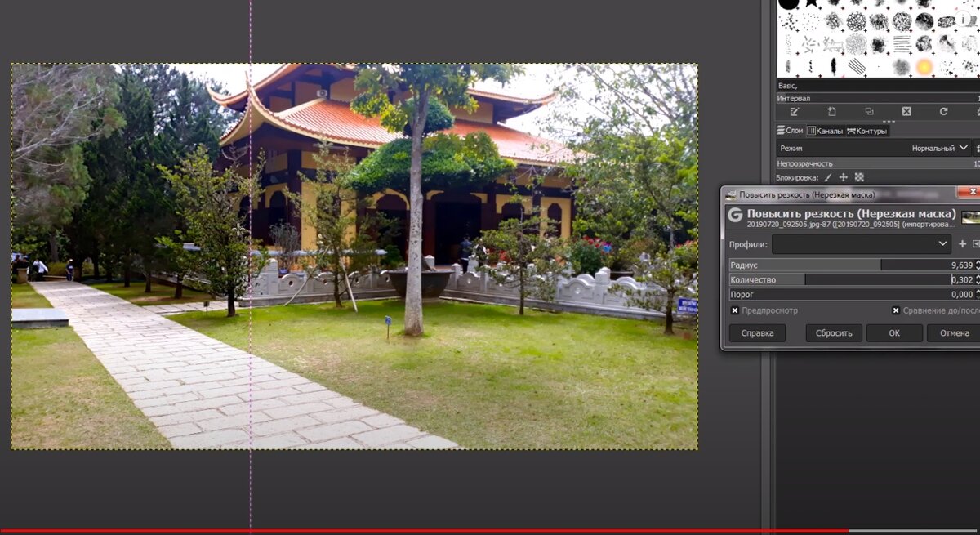Create a new brush with the new-brush icon
This screenshot has height=535, width=980.
(831, 112)
